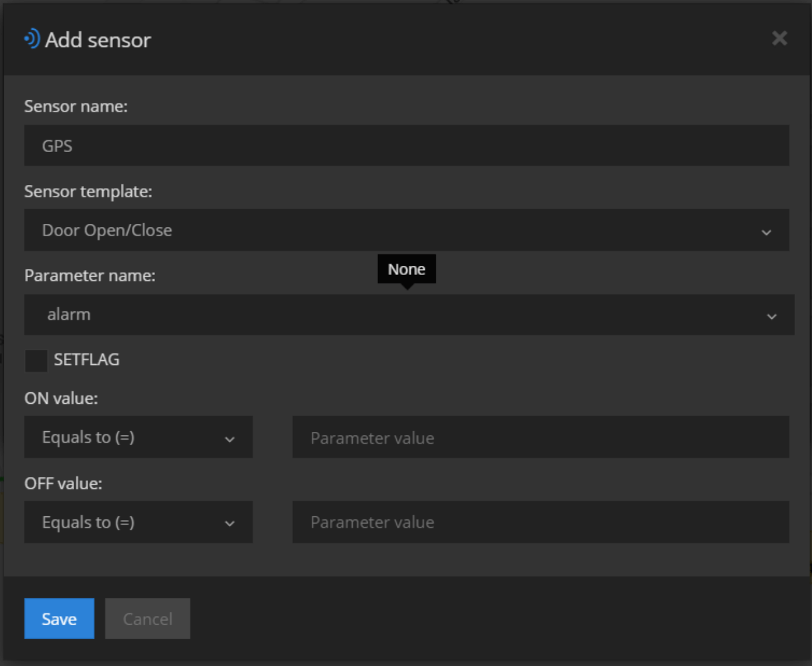Image resolution: width=812 pixels, height=666 pixels.
Task: Click the ON value label
Action: 61,398
